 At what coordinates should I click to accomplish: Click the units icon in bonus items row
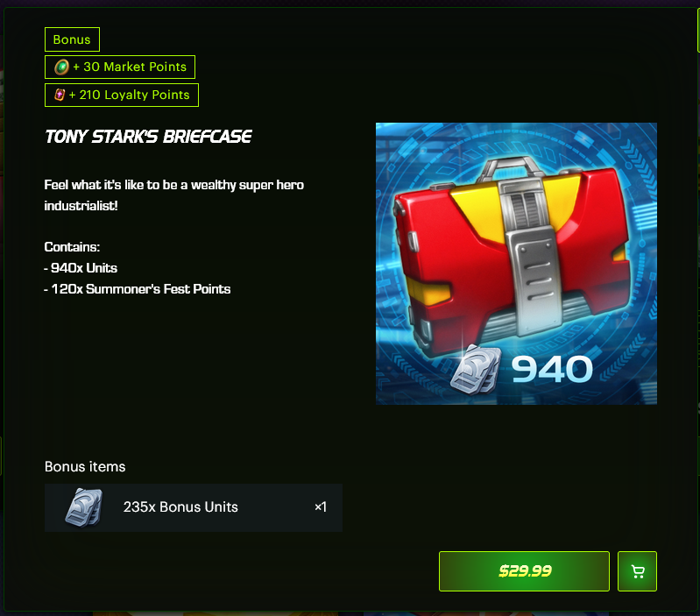(84, 507)
